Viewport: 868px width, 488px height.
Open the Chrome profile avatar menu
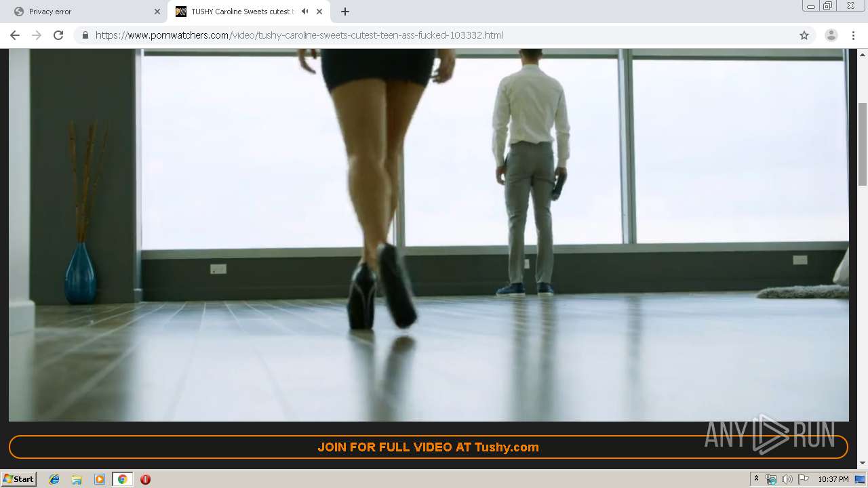click(831, 35)
